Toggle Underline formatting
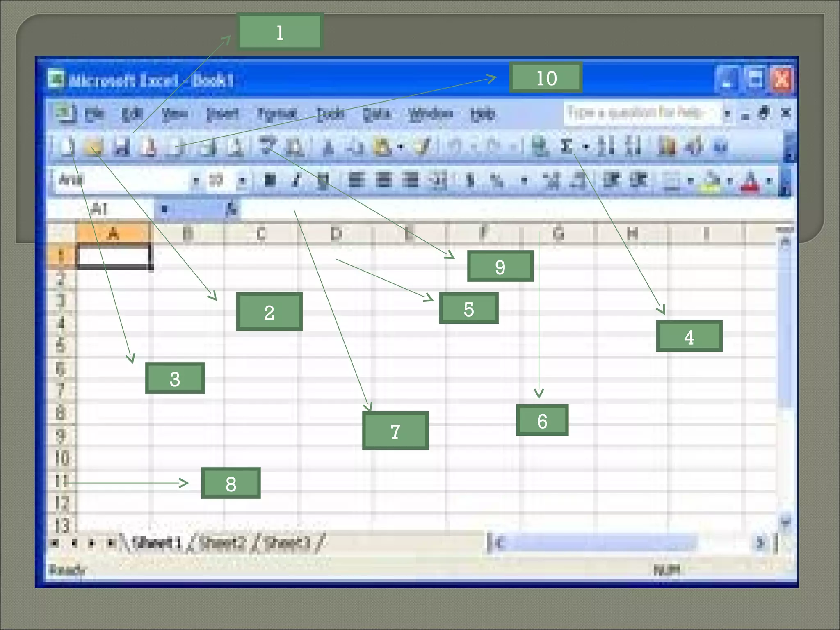The image size is (840, 630). (x=323, y=180)
